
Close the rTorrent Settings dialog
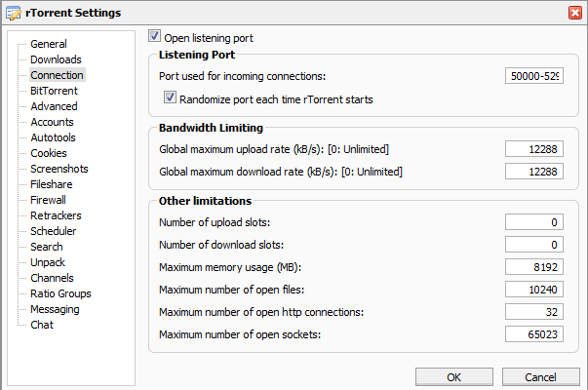click(x=575, y=13)
